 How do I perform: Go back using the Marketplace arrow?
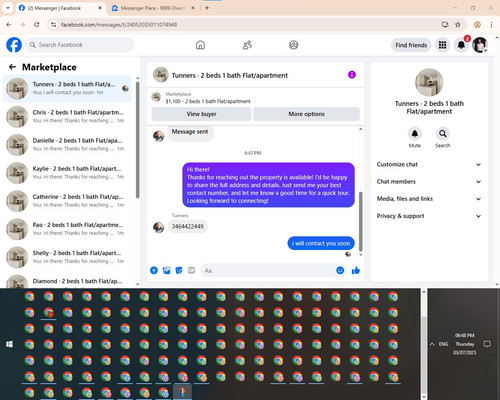pyautogui.click(x=12, y=67)
